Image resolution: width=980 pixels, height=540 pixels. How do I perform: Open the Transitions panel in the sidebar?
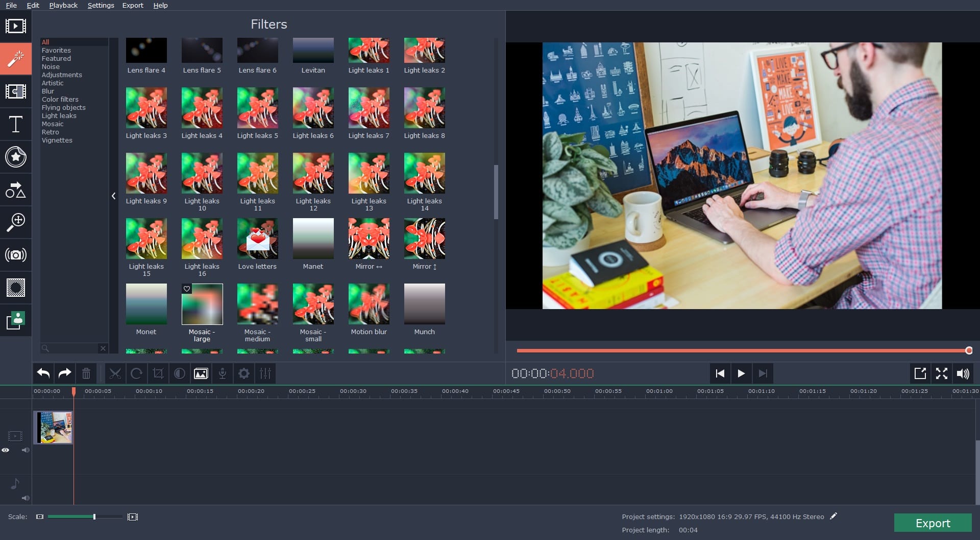point(16,91)
